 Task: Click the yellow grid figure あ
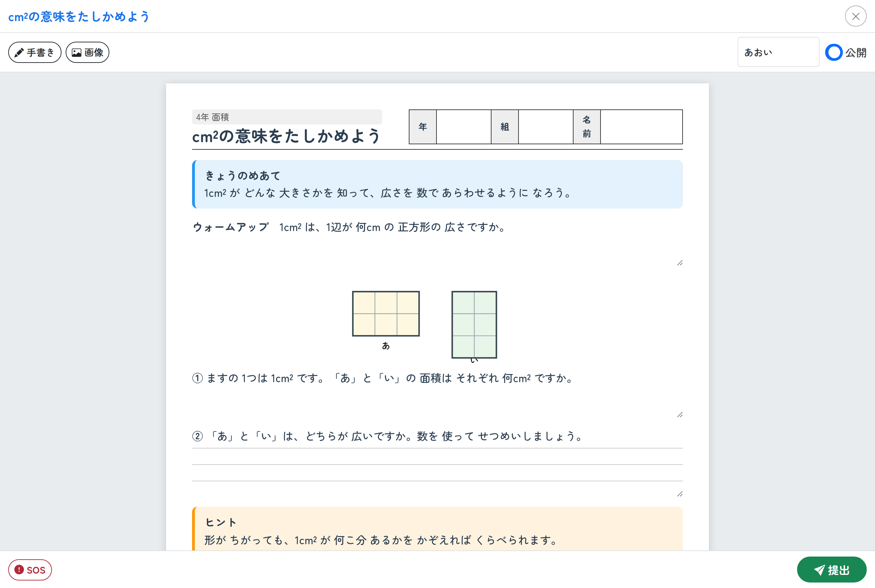pos(386,313)
